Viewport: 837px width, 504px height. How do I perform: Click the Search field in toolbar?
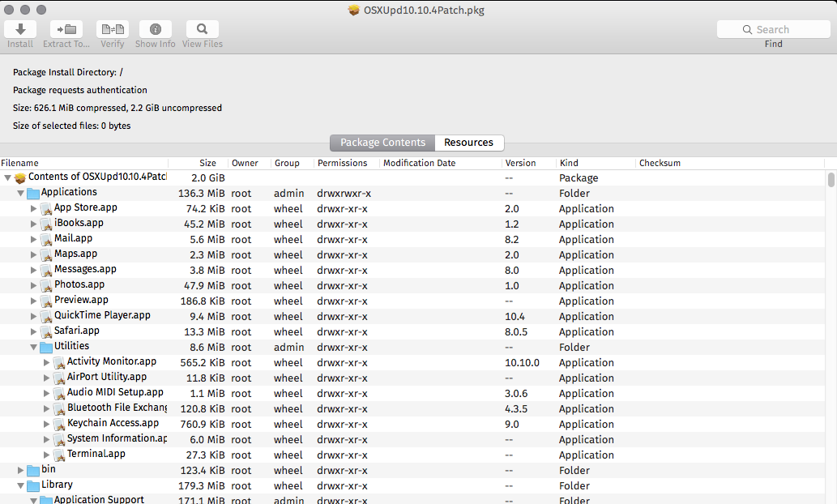coord(774,29)
